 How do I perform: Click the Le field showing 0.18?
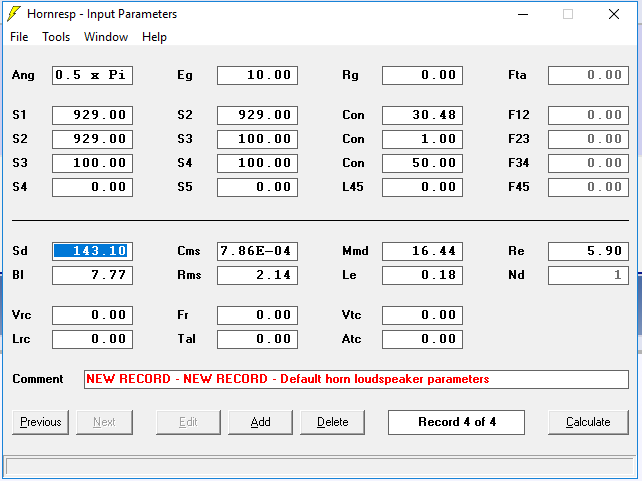click(x=423, y=275)
